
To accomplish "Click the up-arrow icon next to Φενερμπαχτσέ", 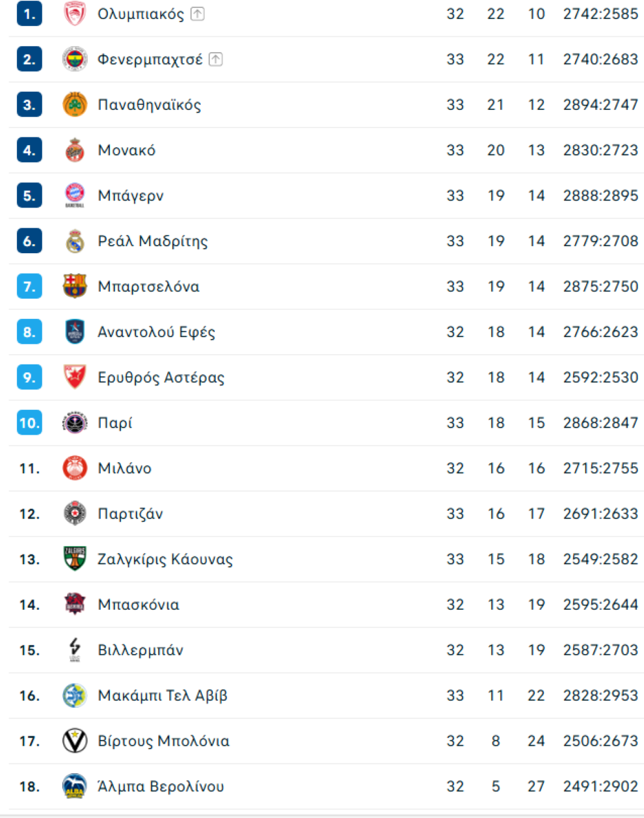I will pos(216,59).
